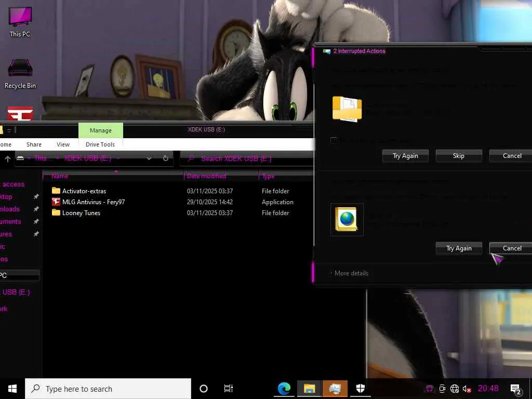Screen dimensions: 532x399
Task: Sort files by the Type column
Action: [x=286, y=176]
